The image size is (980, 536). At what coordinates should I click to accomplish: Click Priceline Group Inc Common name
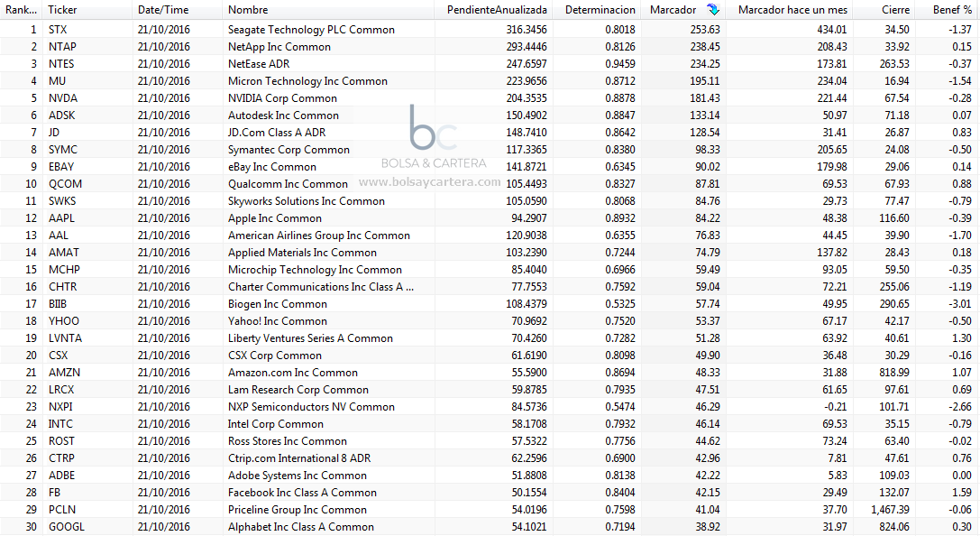[x=298, y=510]
